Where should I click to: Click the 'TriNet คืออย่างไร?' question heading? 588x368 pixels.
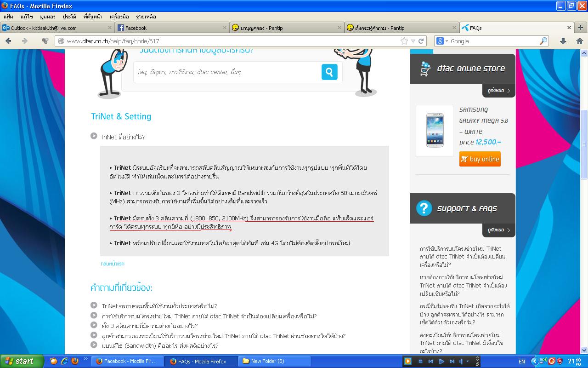point(123,137)
